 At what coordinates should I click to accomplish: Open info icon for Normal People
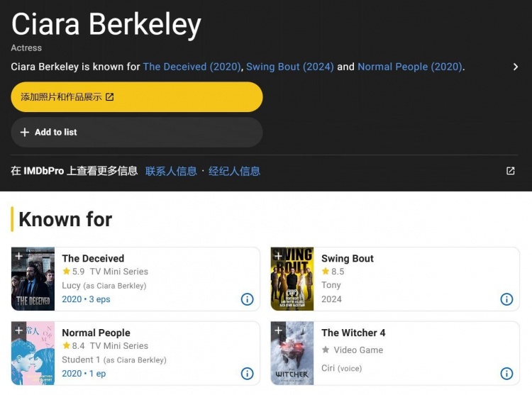click(247, 373)
